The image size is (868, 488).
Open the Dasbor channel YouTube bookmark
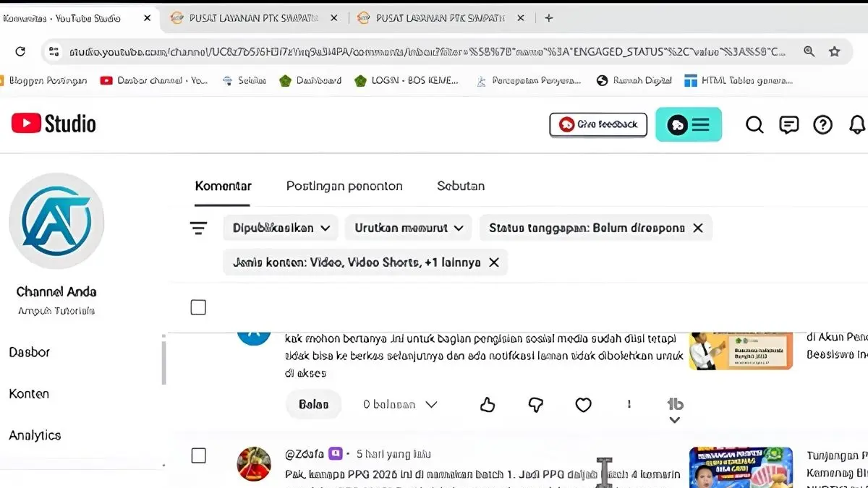click(154, 81)
